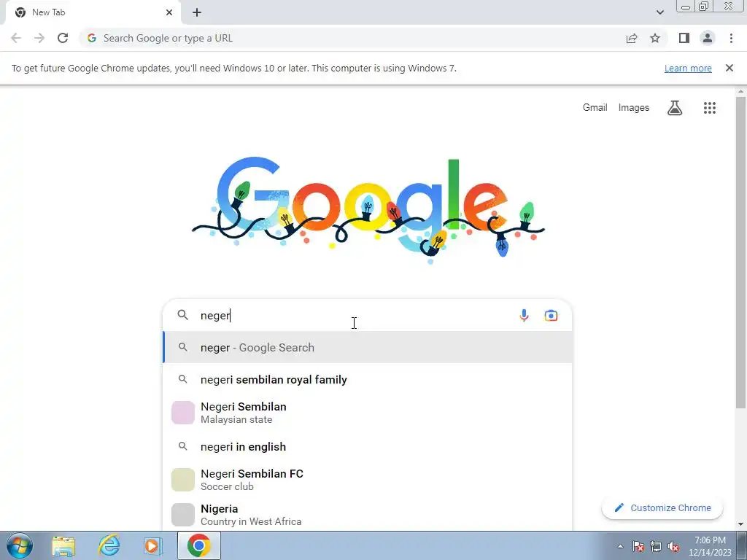Click the muted volume tray icon
Viewport: 747px width, 560px height.
click(x=673, y=547)
